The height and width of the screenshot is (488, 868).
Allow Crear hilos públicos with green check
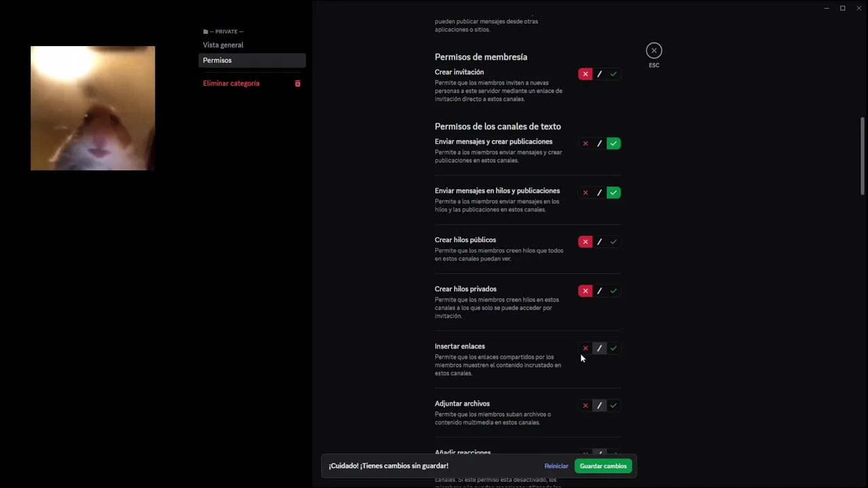614,242
